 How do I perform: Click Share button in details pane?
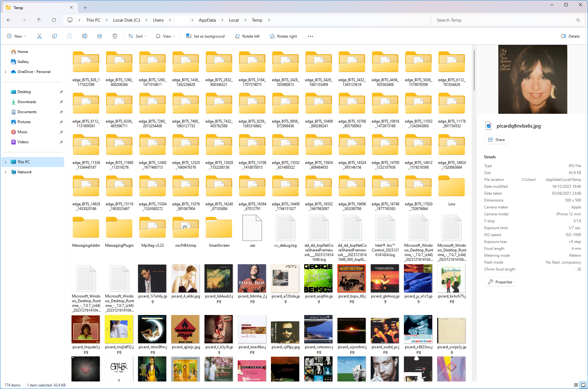click(496, 140)
